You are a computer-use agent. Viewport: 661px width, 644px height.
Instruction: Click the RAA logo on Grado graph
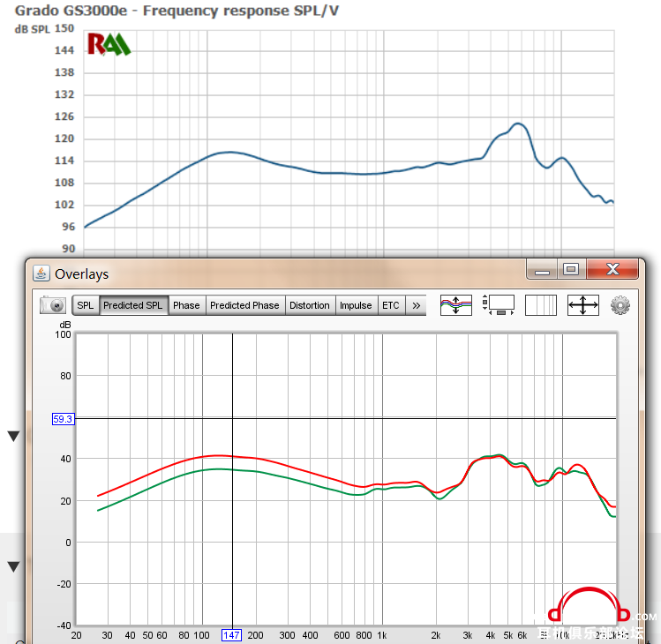(109, 44)
